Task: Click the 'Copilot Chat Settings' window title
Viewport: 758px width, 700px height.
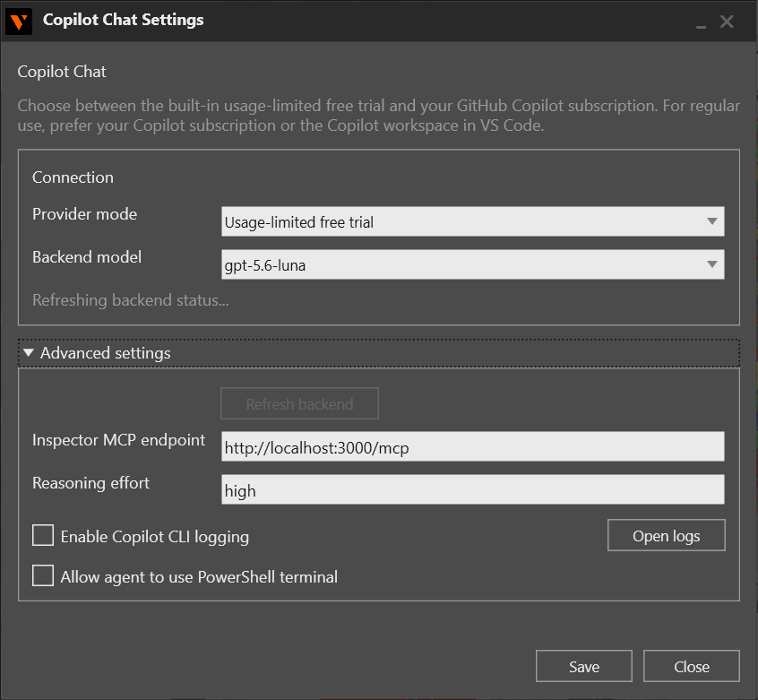Action: pos(124,20)
